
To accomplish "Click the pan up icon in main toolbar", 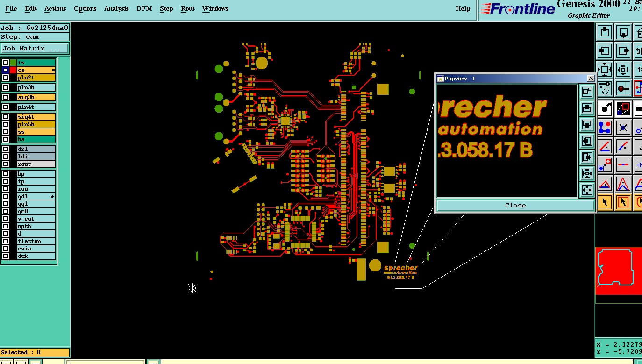I will coord(605,32).
